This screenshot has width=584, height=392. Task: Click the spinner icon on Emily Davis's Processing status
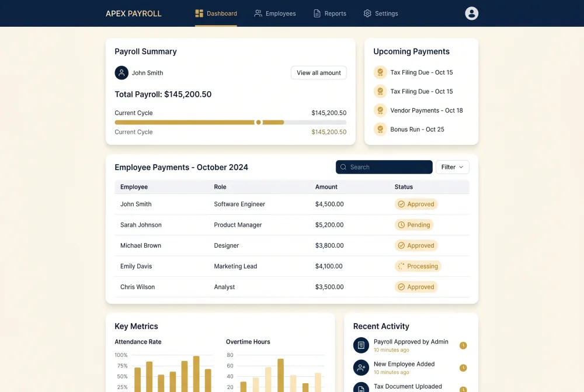point(401,266)
